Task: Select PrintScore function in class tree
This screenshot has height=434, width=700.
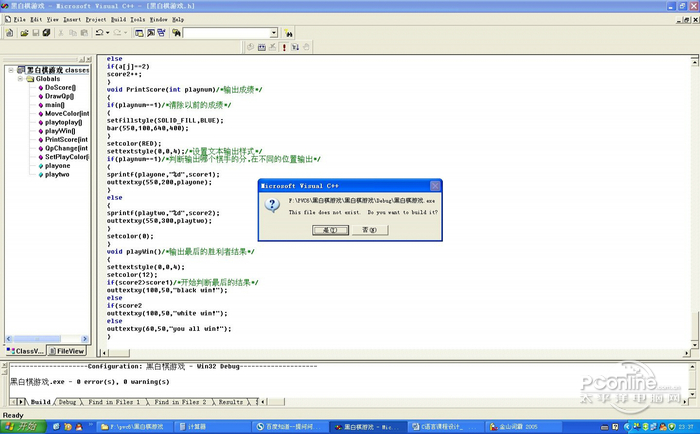Action: [64, 139]
